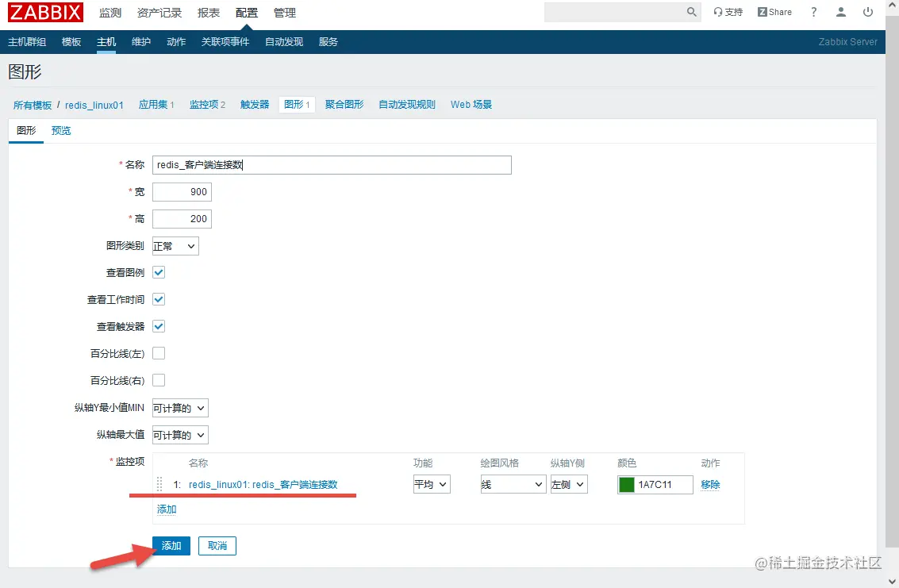Image resolution: width=899 pixels, height=588 pixels.
Task: Open 图形 1 breadcrumb tab
Action: click(297, 105)
